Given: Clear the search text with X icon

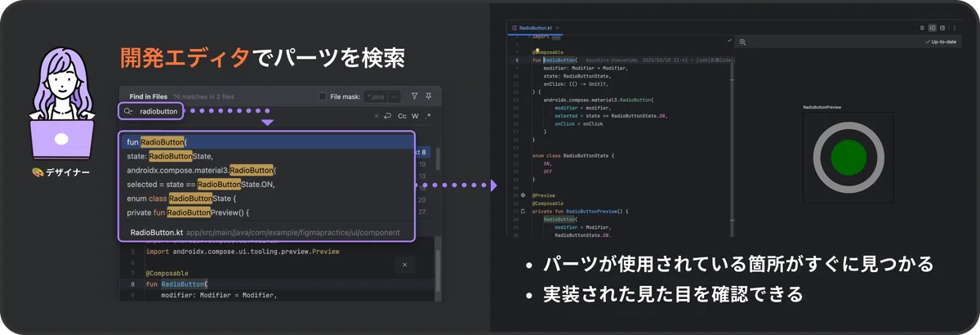Looking at the screenshot, I should (376, 116).
